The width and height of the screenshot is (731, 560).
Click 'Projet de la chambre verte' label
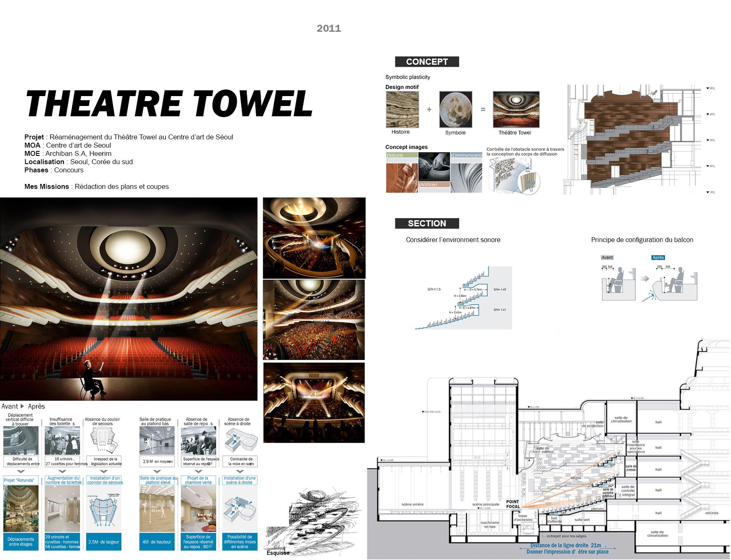198,480
